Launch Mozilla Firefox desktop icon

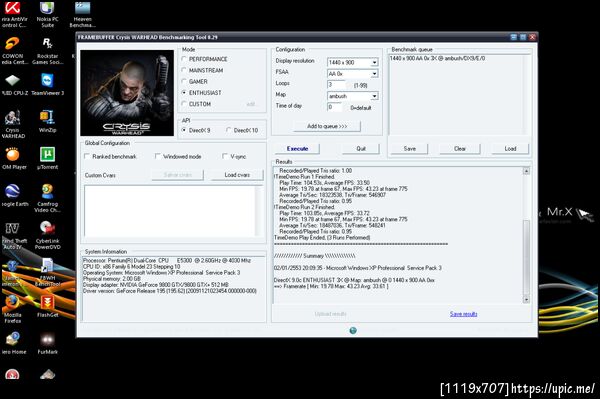pos(13,309)
